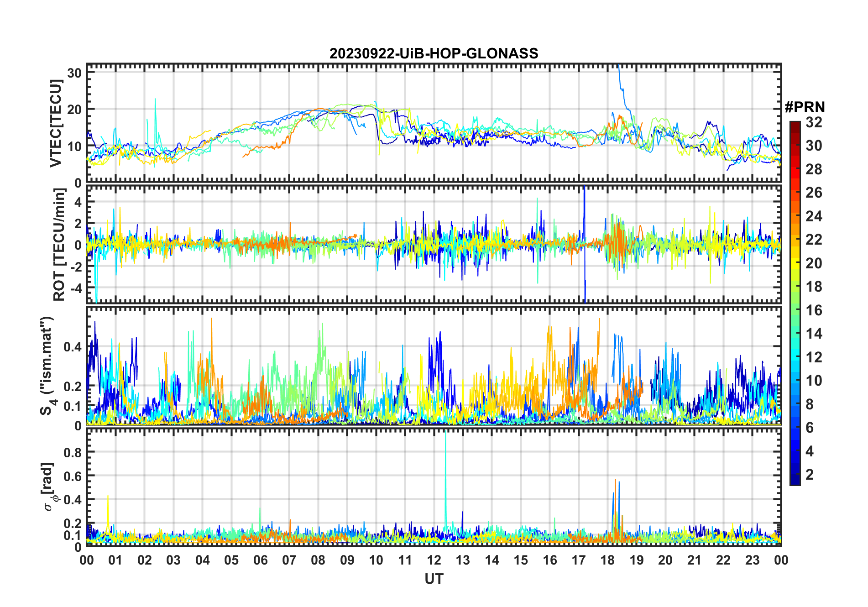Click the VTEC y-axis tick 30

(75, 73)
